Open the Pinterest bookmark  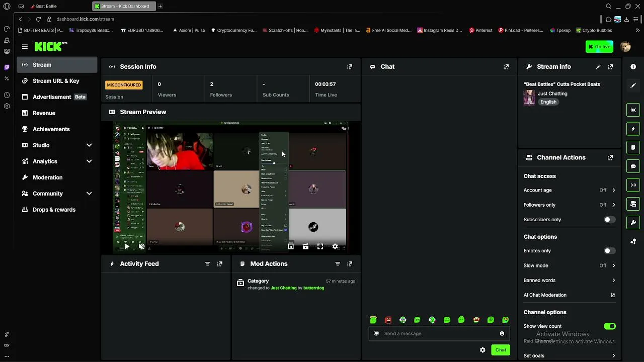click(x=480, y=31)
